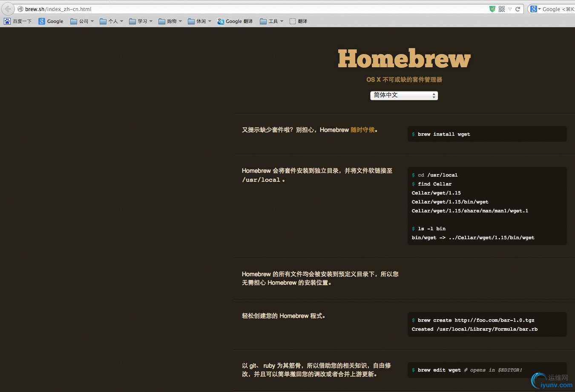575x392 pixels.
Task: Click the Homebrew title heading
Action: click(404, 59)
